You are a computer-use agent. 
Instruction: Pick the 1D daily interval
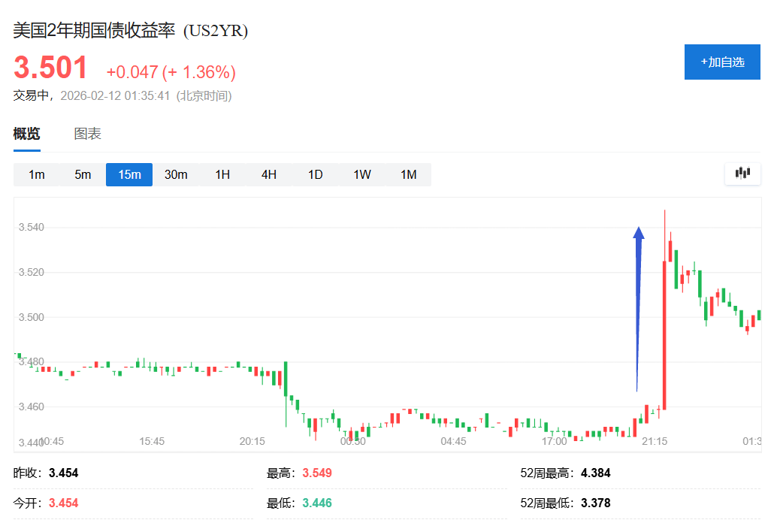pyautogui.click(x=316, y=174)
